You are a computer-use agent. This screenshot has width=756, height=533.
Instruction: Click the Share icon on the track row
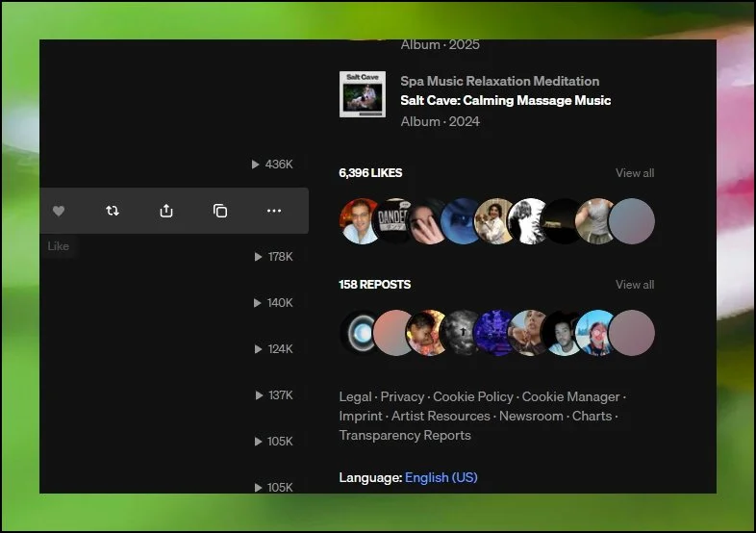[166, 211]
